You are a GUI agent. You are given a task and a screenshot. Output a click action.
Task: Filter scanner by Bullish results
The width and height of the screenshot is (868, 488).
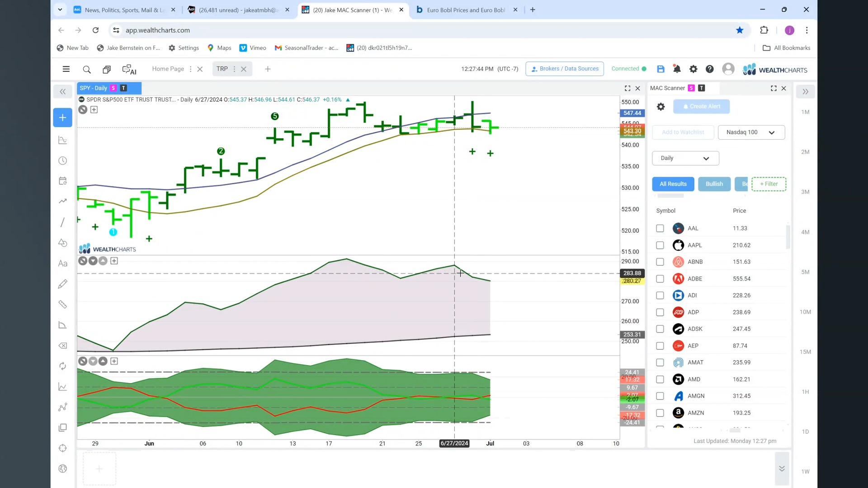tap(714, 184)
